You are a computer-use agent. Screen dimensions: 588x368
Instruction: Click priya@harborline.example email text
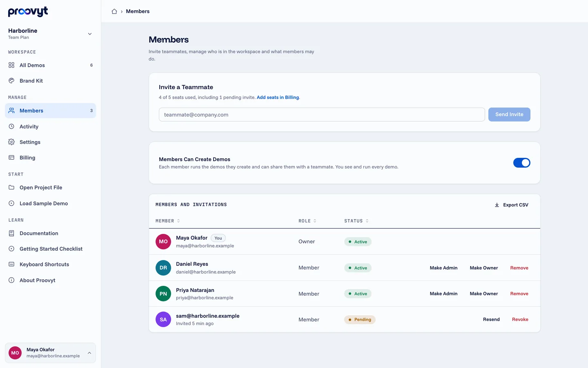click(205, 298)
